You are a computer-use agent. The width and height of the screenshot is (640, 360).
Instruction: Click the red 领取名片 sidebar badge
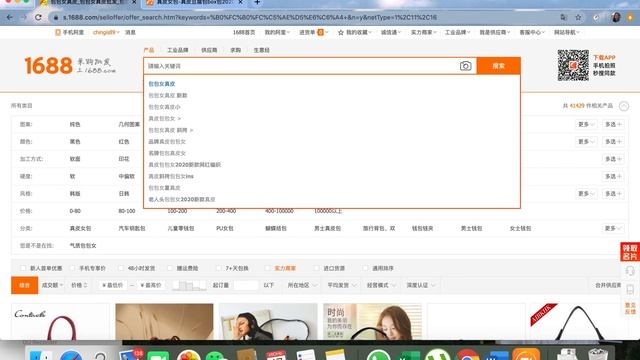click(x=630, y=252)
